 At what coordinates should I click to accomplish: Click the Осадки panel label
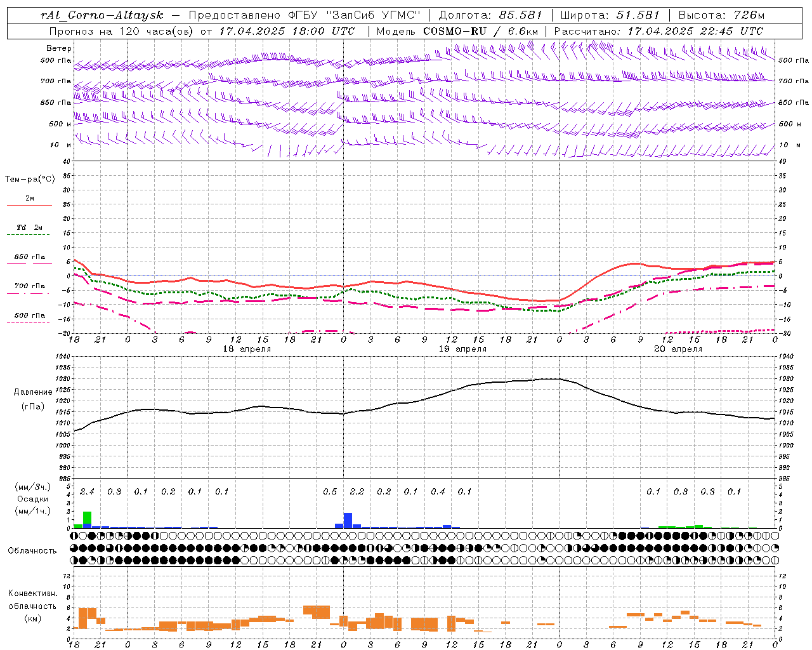[x=33, y=499]
